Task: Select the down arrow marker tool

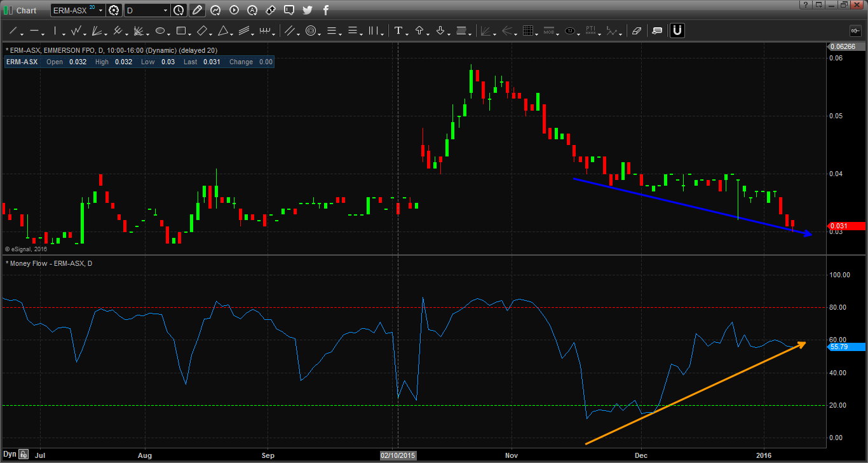Action: (440, 30)
